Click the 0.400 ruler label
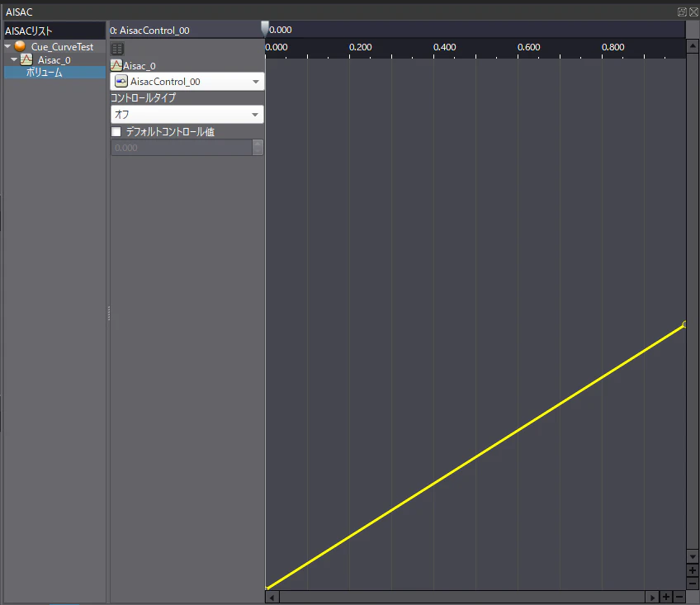Image resolution: width=700 pixels, height=605 pixels. (445, 47)
